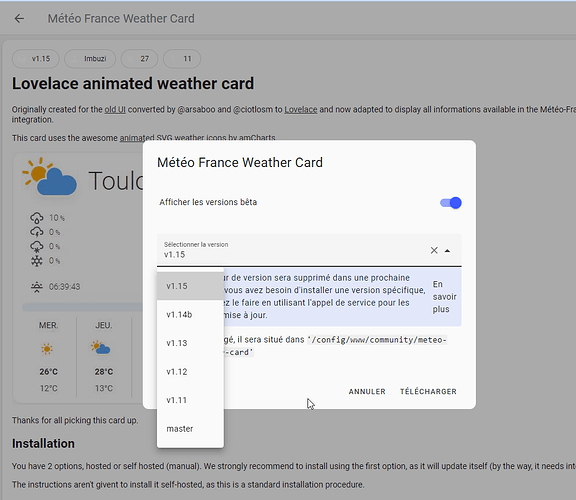Collapse the version dropdown arrow

[x=447, y=251]
